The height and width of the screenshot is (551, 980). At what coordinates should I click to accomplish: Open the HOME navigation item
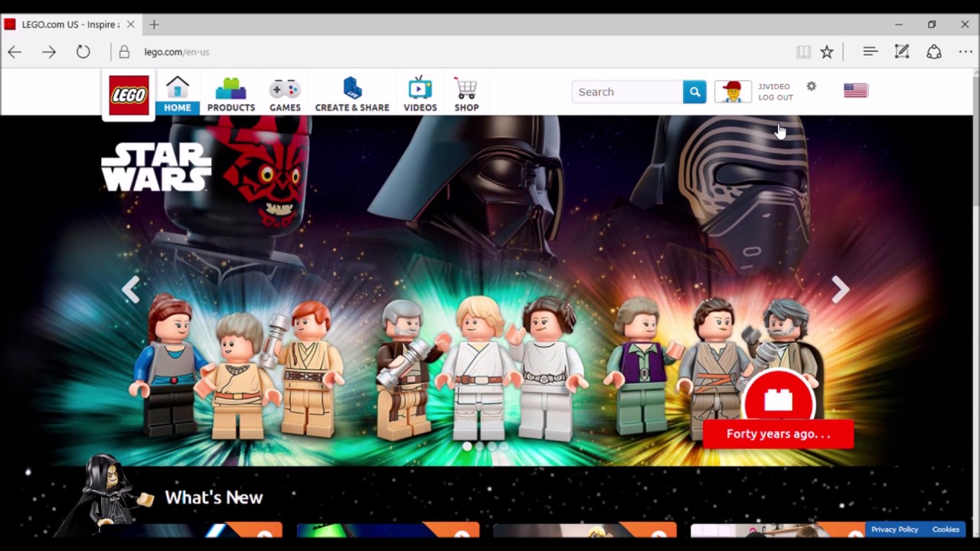[177, 94]
